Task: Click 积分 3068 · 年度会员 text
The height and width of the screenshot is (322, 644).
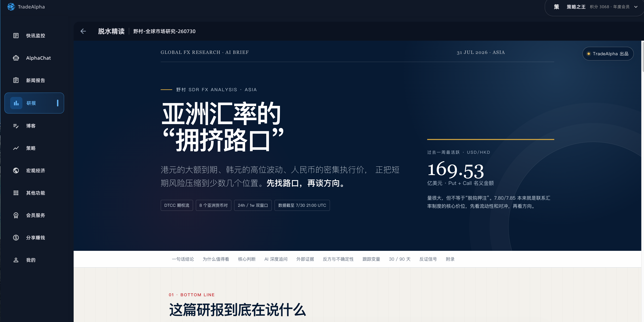Action: pyautogui.click(x=610, y=7)
